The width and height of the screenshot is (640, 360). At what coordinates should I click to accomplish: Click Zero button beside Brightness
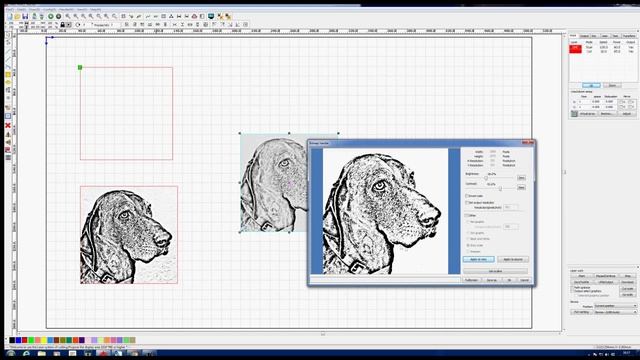(x=521, y=178)
